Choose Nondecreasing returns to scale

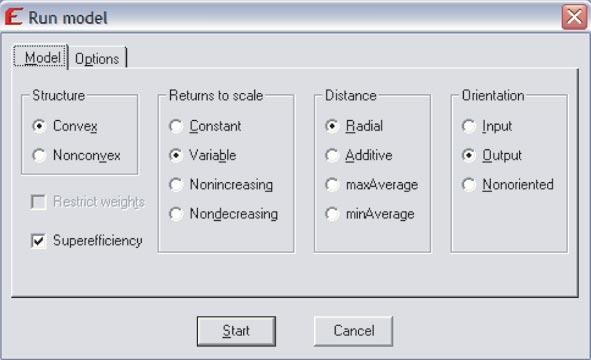coord(176,214)
